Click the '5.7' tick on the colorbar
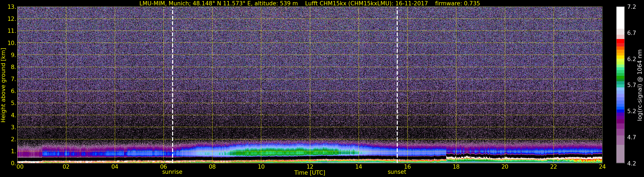The height and width of the screenshot is (177, 644). pyautogui.click(x=632, y=85)
